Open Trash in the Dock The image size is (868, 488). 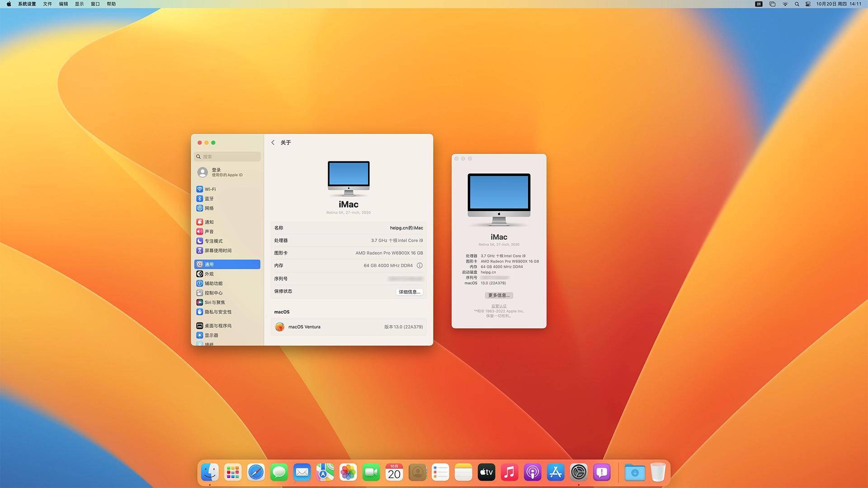point(658,473)
